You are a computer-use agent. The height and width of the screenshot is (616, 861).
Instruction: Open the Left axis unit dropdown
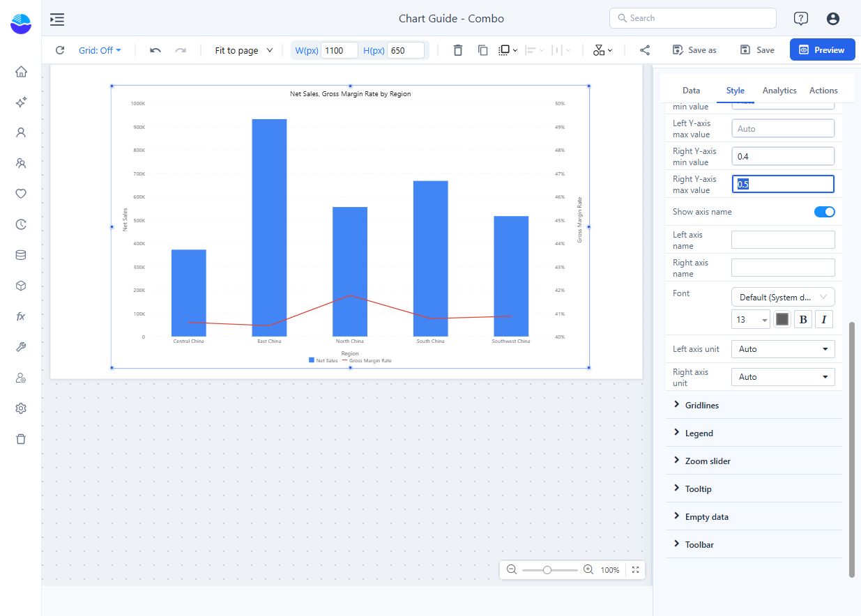pos(783,349)
